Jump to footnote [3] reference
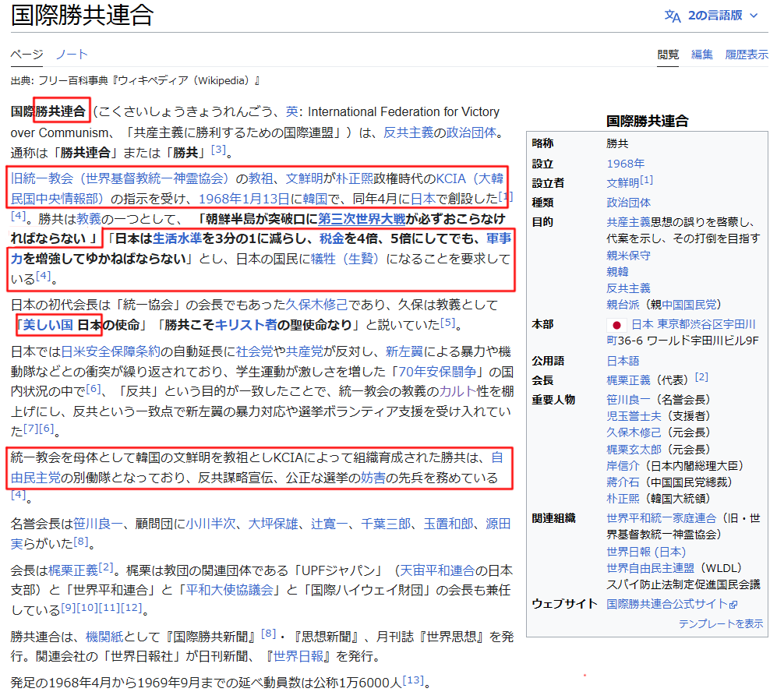 pos(218,150)
